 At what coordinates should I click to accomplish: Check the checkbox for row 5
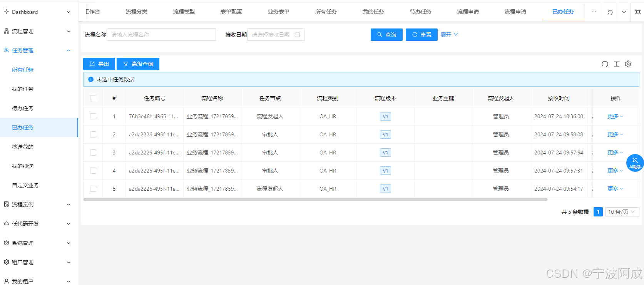click(93, 189)
